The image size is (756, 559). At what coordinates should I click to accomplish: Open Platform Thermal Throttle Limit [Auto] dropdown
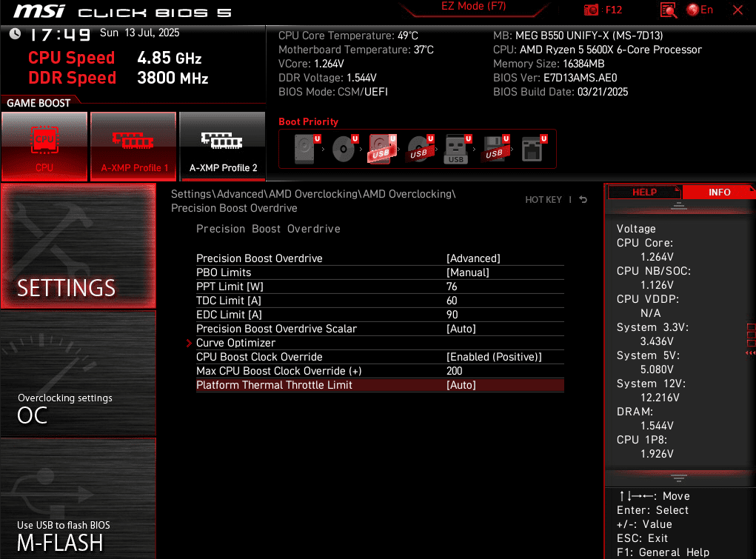point(380,385)
